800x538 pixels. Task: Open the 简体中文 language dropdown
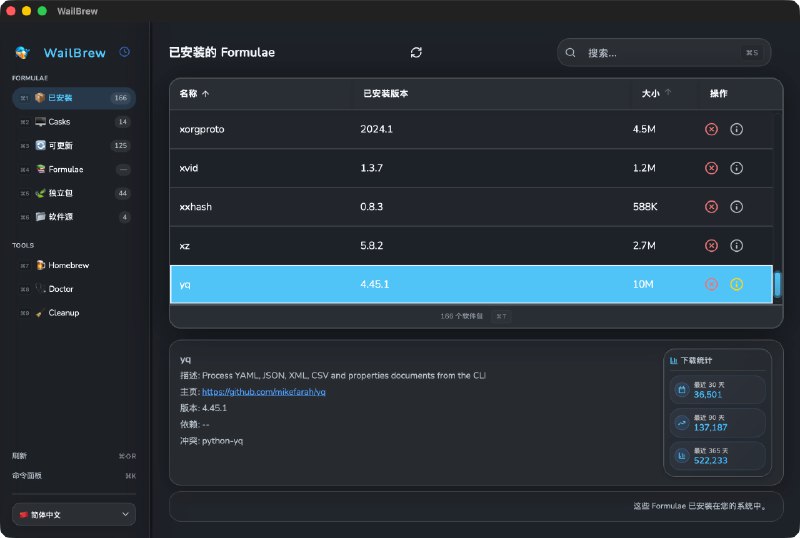tap(74, 515)
